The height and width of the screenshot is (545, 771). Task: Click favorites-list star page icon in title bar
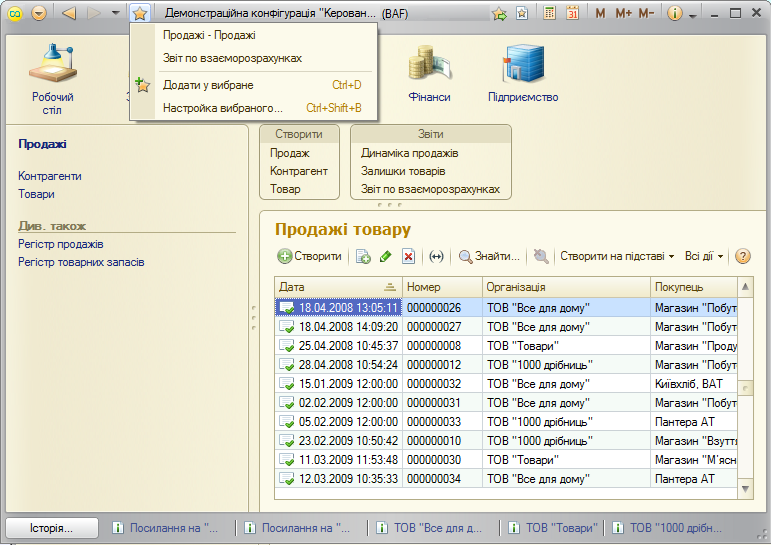pyautogui.click(x=522, y=13)
